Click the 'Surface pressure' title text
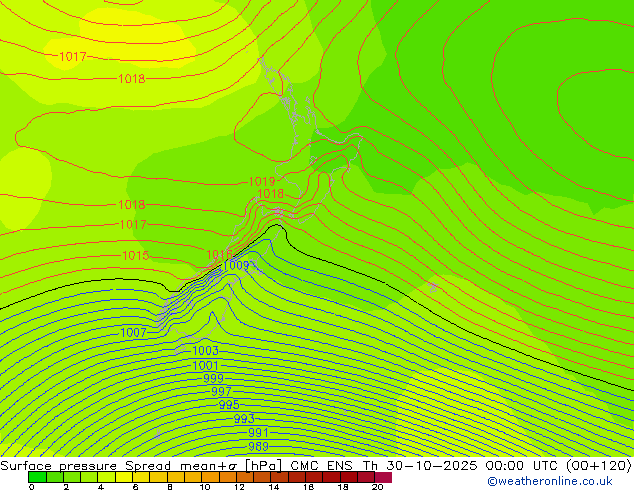 (x=59, y=466)
